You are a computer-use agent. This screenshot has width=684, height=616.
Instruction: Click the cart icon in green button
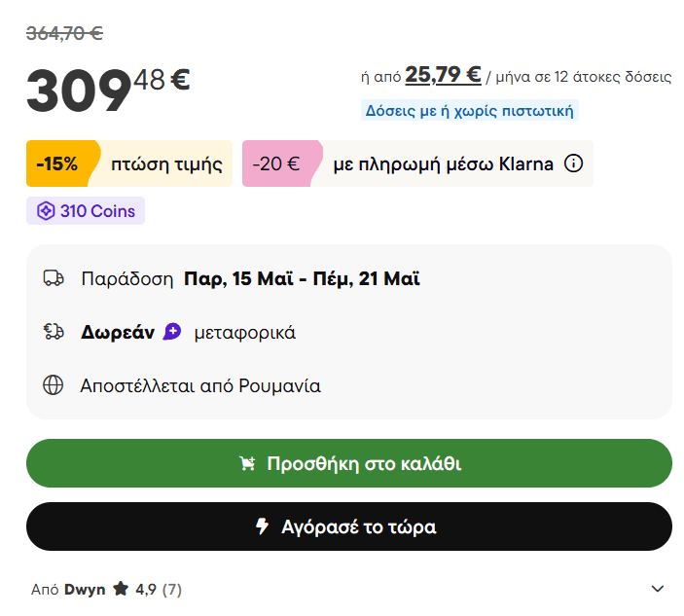247,463
